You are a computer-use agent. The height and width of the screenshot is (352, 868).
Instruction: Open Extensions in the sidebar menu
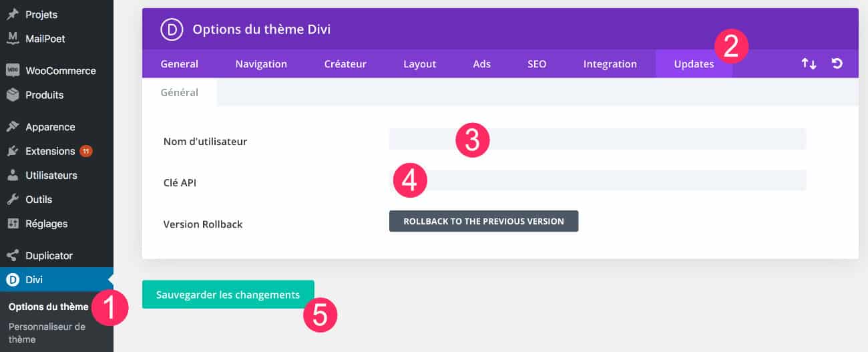pyautogui.click(x=50, y=151)
